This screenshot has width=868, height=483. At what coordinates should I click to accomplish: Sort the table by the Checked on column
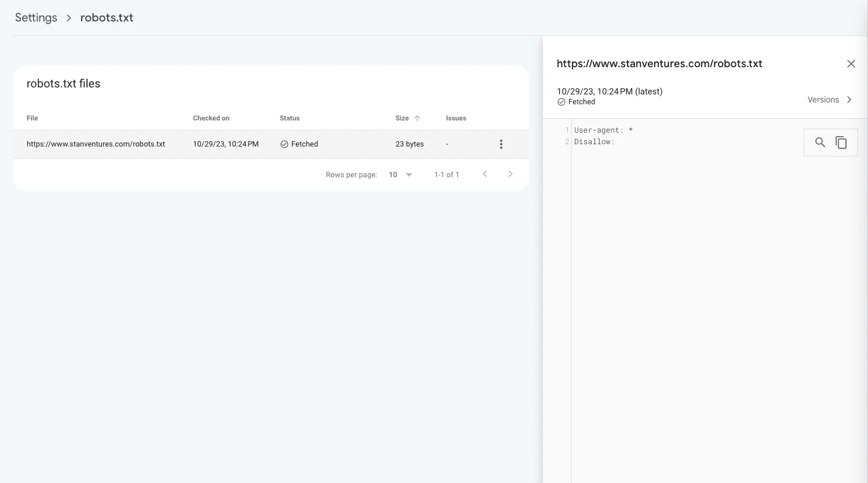211,118
